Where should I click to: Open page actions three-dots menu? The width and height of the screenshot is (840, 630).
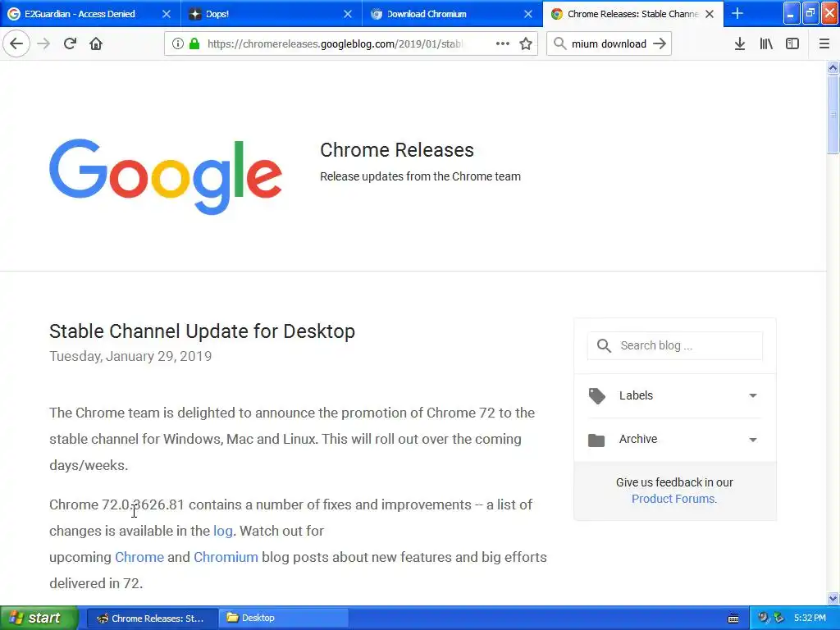point(503,43)
